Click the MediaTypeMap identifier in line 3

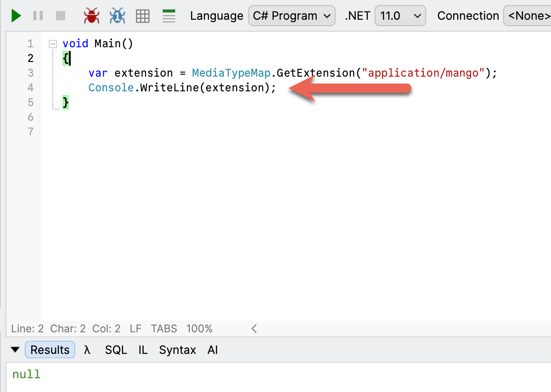point(231,73)
